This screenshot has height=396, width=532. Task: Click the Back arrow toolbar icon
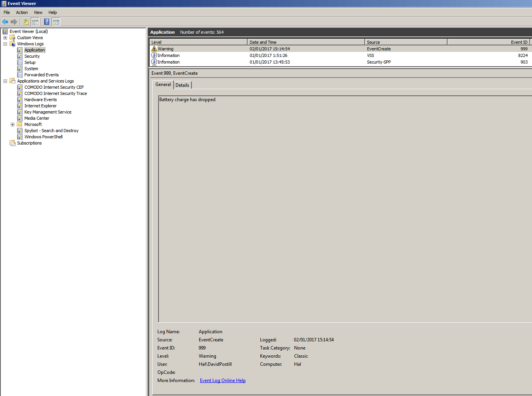pos(5,22)
